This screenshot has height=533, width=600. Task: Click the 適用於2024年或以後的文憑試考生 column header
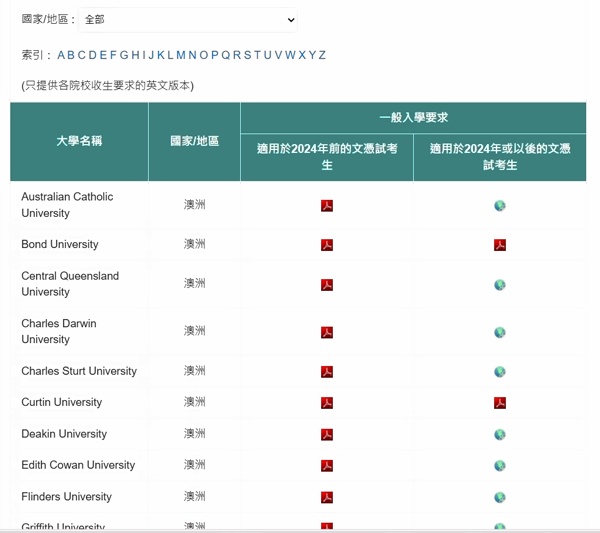coord(500,157)
